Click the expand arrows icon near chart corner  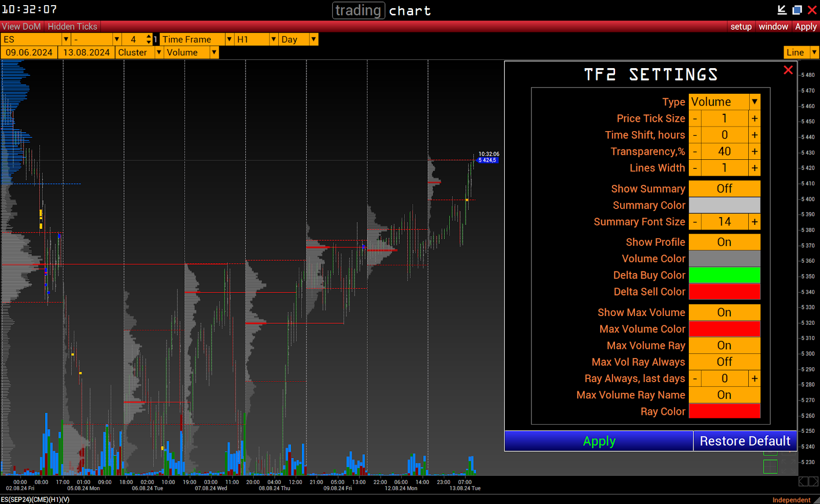[789, 467]
